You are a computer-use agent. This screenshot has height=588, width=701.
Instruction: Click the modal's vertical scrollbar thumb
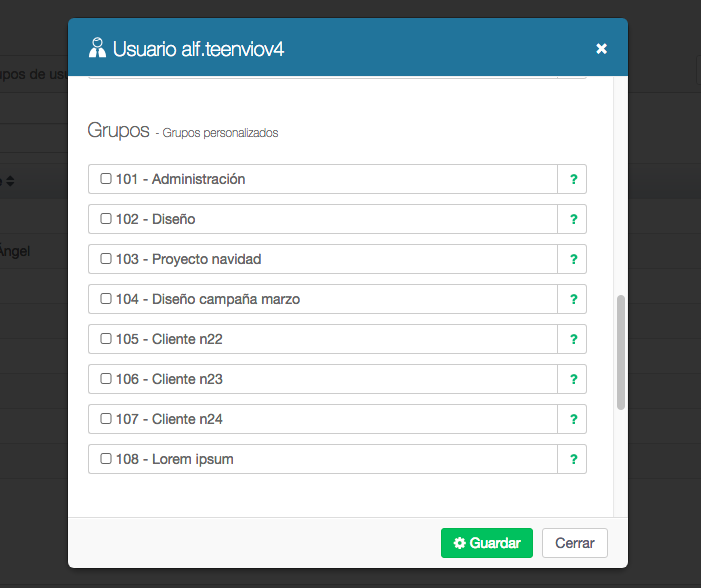click(x=621, y=351)
